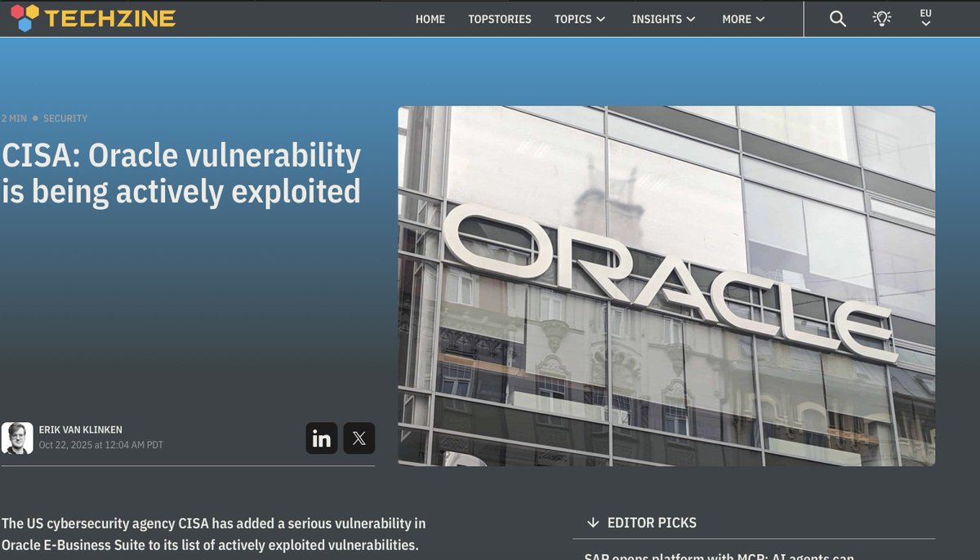Click the Editor Picks down arrow
The width and height of the screenshot is (980, 560).
click(593, 522)
